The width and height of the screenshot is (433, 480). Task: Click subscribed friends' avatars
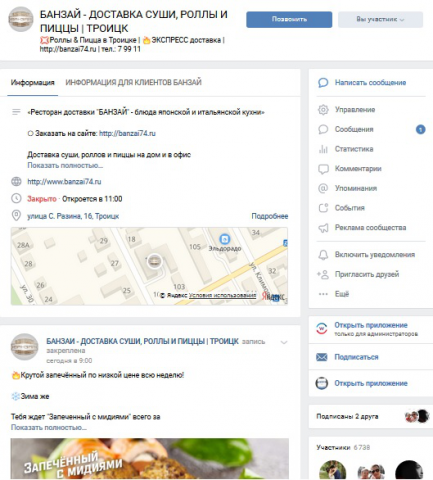tap(417, 416)
